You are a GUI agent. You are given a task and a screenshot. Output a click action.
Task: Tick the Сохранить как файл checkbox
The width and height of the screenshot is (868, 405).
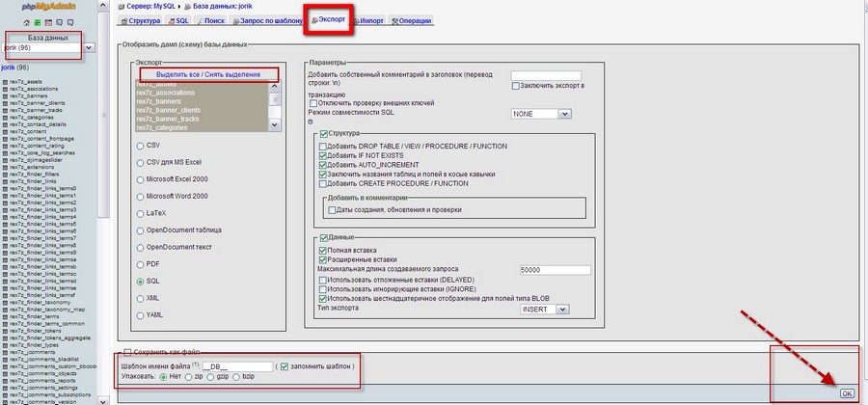127,352
